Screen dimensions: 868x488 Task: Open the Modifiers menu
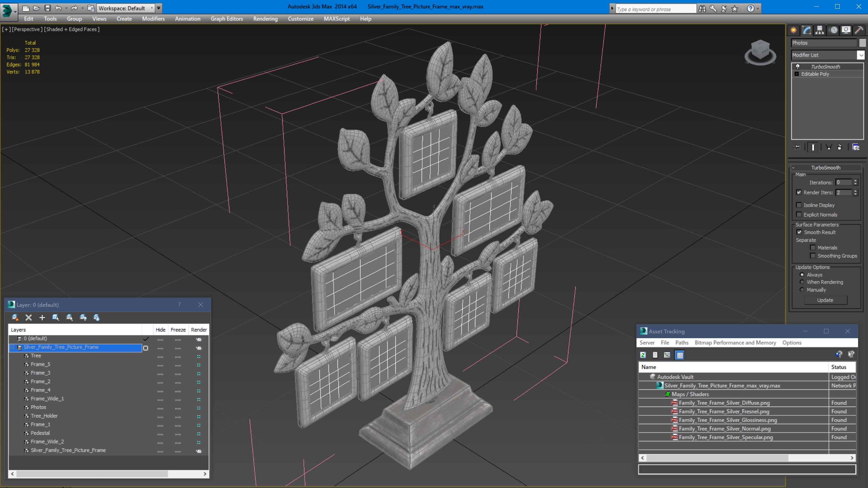(x=153, y=19)
